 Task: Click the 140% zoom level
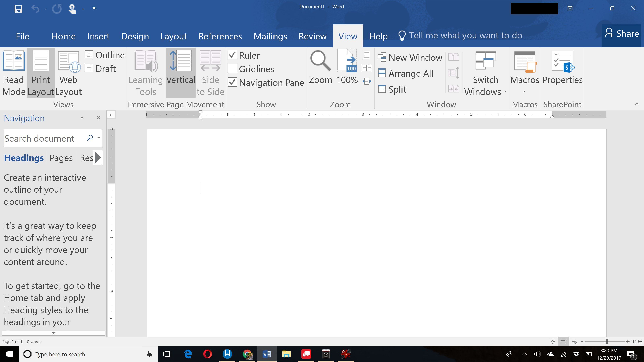click(x=637, y=341)
